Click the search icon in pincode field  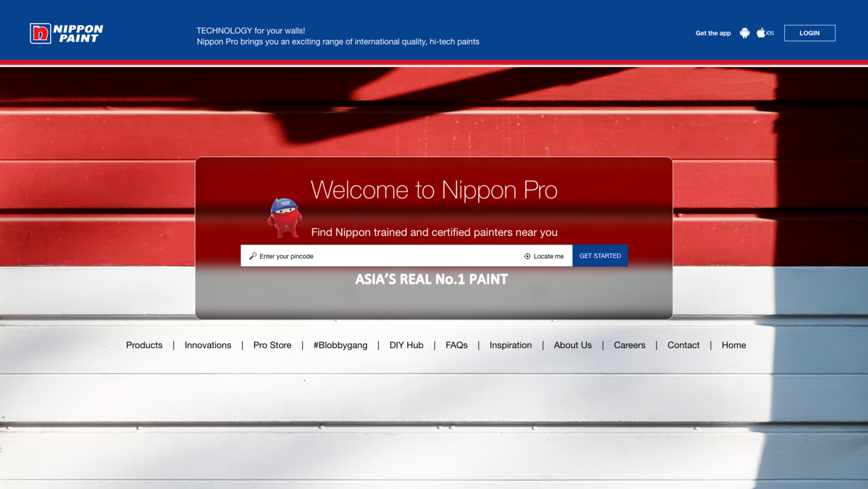pyautogui.click(x=253, y=256)
